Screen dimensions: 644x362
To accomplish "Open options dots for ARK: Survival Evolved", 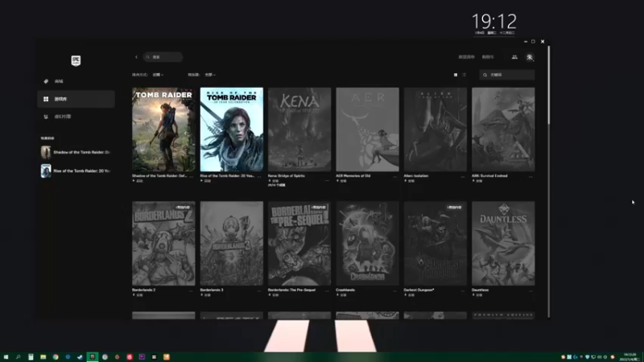I will (x=530, y=177).
